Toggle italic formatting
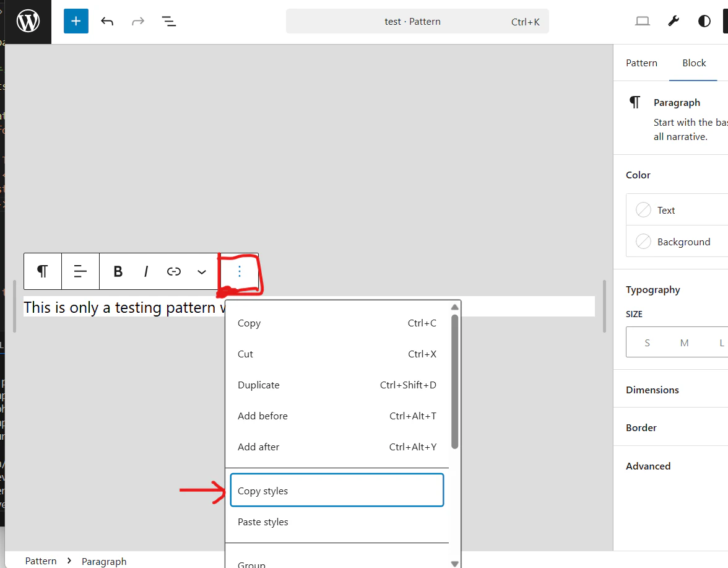 click(146, 271)
